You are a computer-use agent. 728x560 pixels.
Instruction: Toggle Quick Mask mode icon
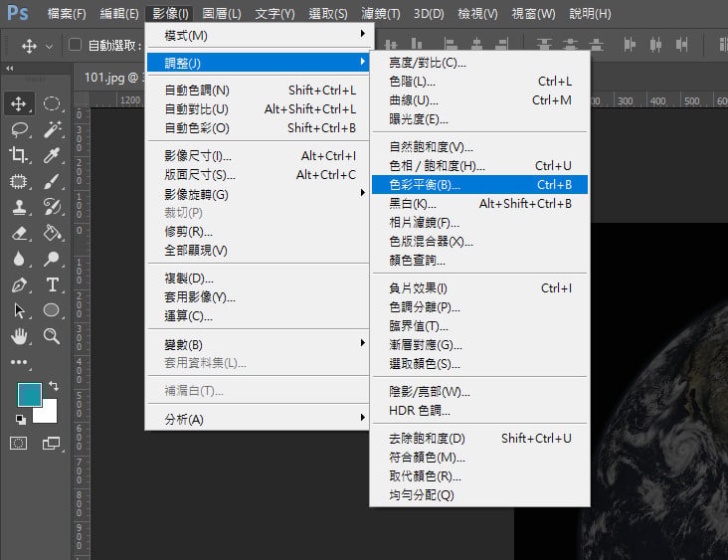[18, 443]
